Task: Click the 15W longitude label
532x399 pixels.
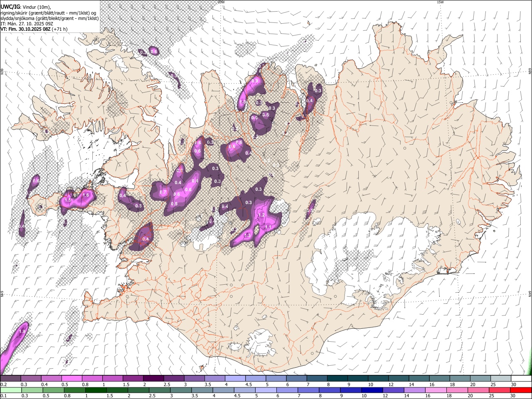Action: coord(440,2)
